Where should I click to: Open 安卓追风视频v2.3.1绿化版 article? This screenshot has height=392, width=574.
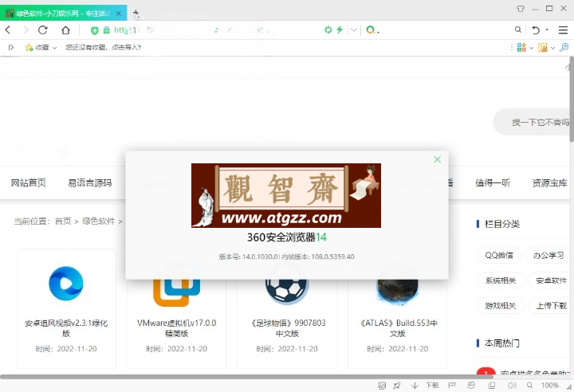click(66, 328)
